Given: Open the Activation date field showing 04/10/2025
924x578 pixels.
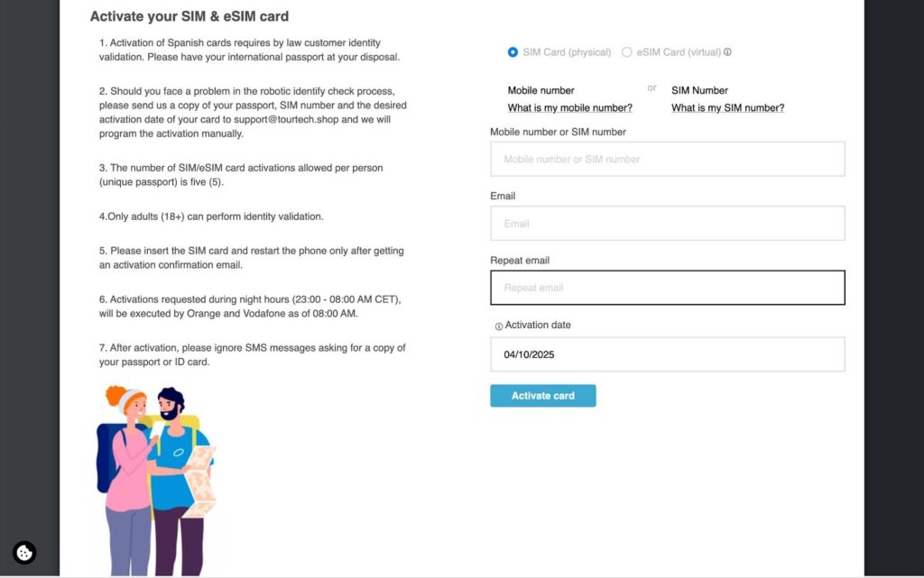Looking at the screenshot, I should (667, 354).
